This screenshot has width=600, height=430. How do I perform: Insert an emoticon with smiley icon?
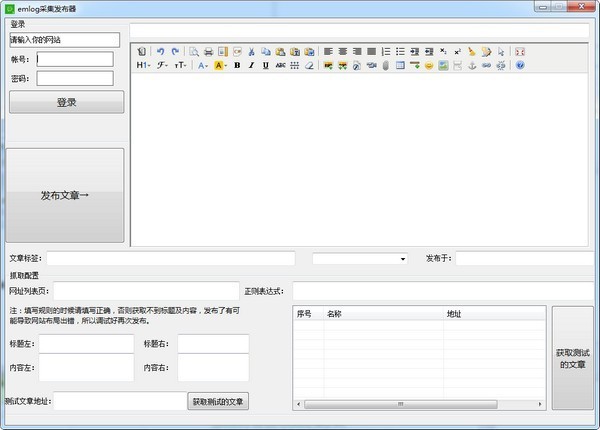[x=429, y=65]
